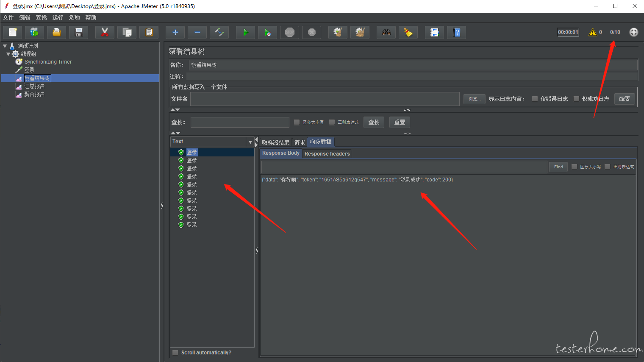Viewport: 644px width, 362px height.
Task: Expand all nodes with plus icon
Action: 175,32
